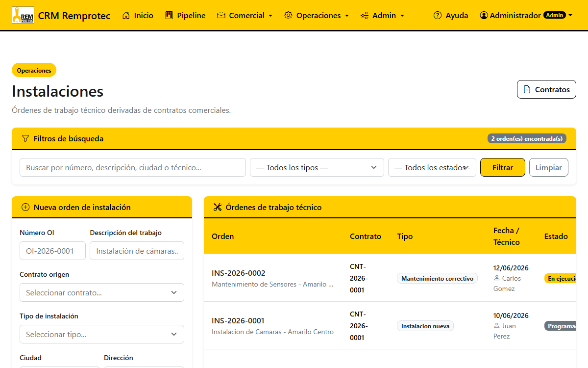588x368 pixels.
Task: Click Instalacion de Camaras - Amarilo Centro text
Action: [x=272, y=332]
